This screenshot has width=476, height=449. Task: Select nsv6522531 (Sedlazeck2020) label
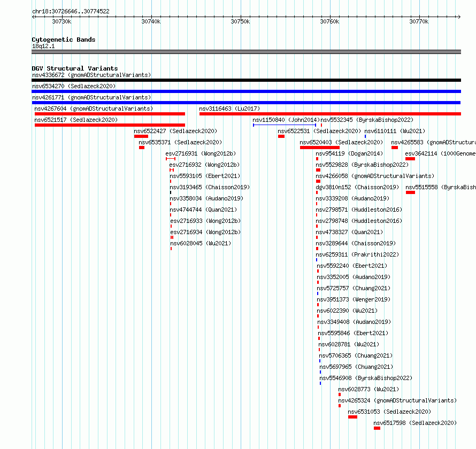319,131
